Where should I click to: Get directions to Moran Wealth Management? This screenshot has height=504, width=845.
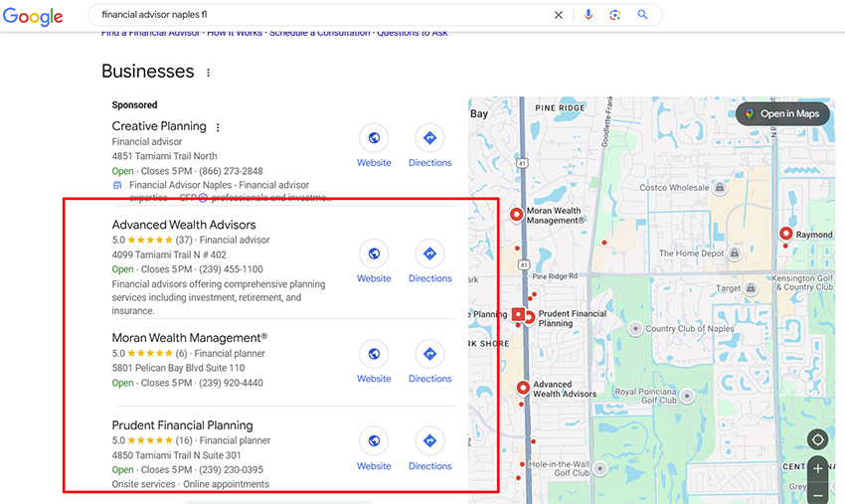[x=429, y=354]
